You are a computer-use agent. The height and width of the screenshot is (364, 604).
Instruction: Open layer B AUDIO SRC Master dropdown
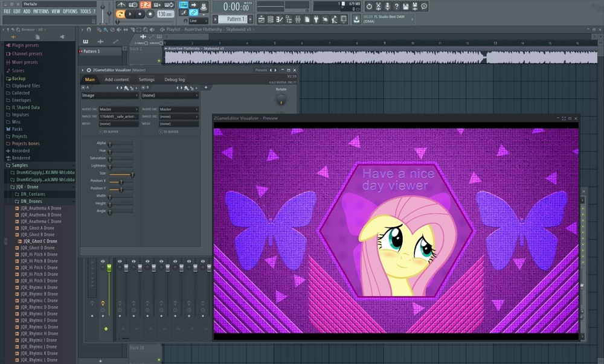179,109
